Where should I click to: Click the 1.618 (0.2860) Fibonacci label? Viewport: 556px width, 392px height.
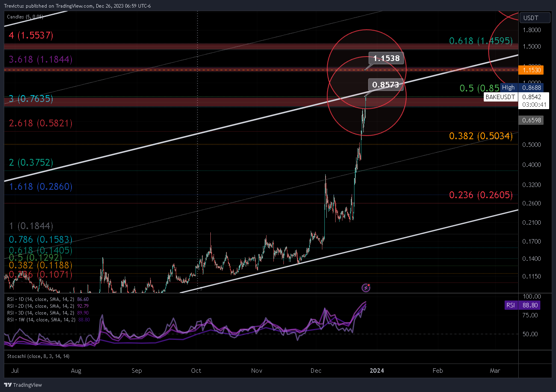tap(41, 187)
